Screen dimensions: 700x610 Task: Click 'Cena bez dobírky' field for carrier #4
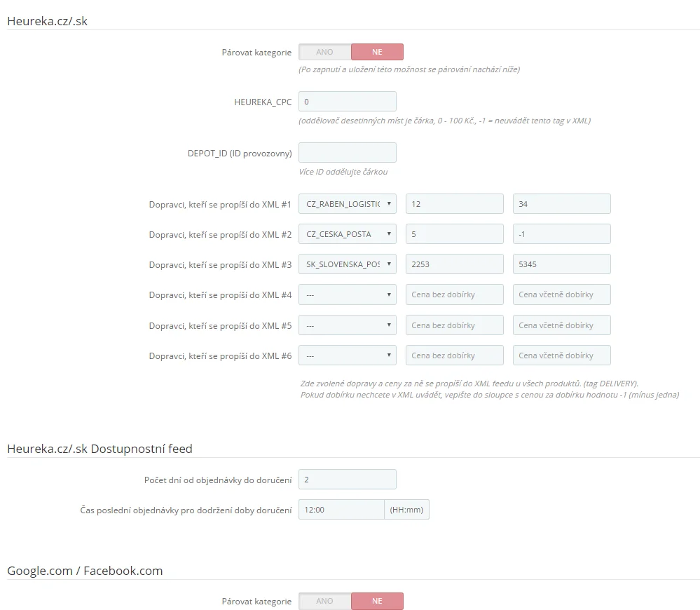coord(454,294)
